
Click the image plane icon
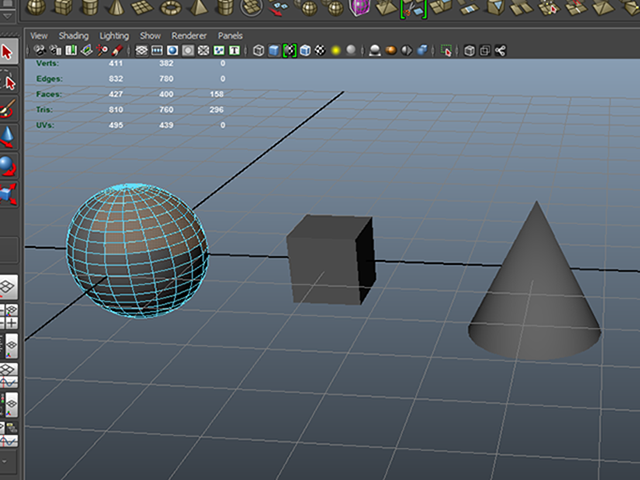87,51
